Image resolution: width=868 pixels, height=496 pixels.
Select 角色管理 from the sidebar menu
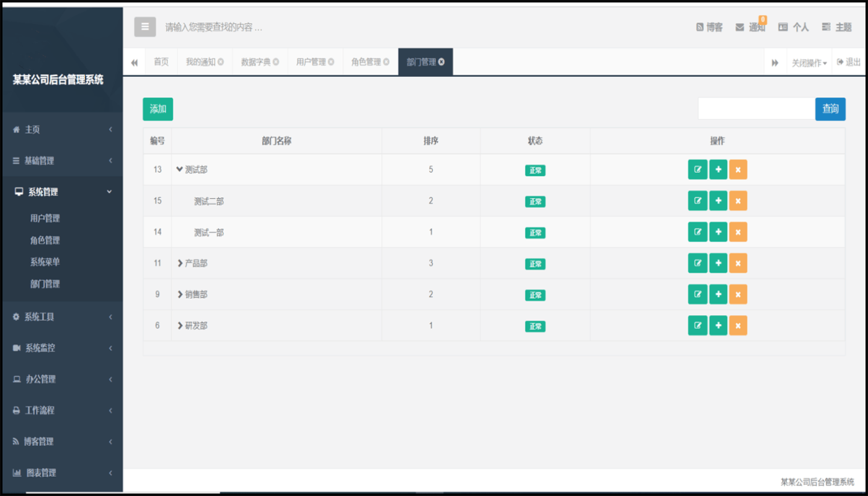[44, 240]
